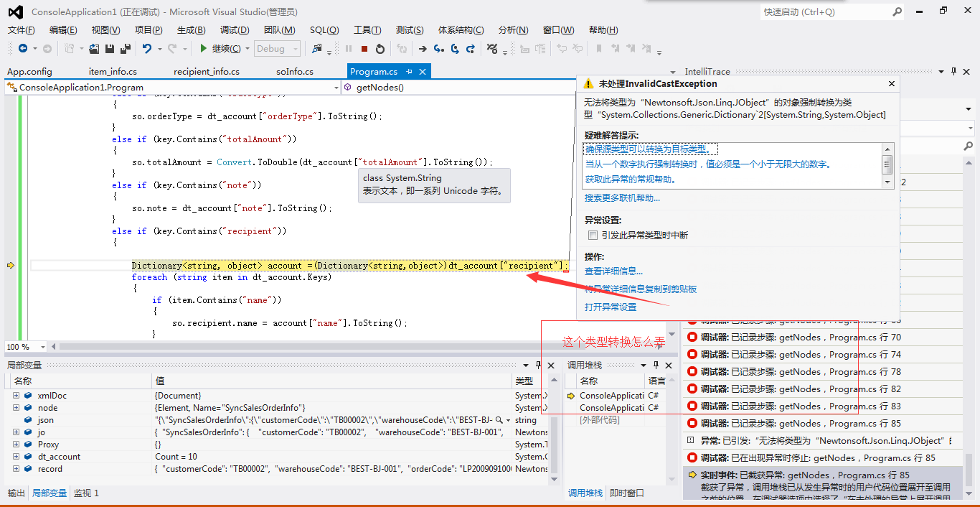Click the troubleshooting hints list scrollbar

887,165
